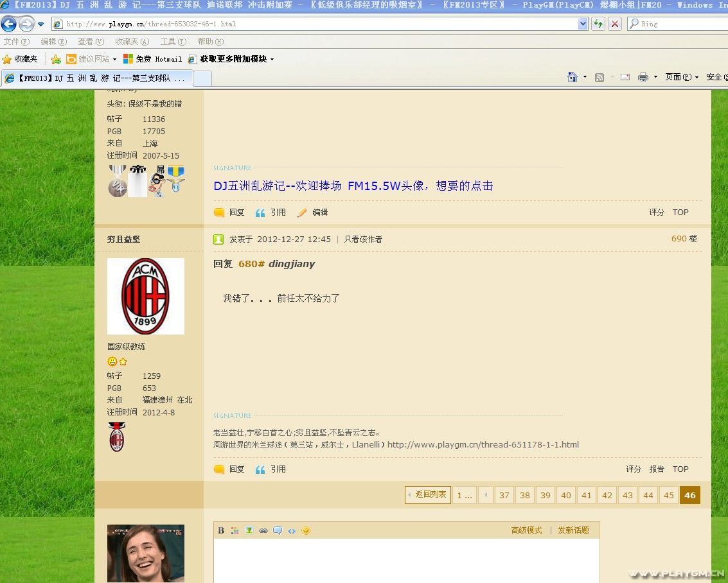Open the font color picker in editor
Viewport: 728px width, 583px height.
click(x=235, y=530)
